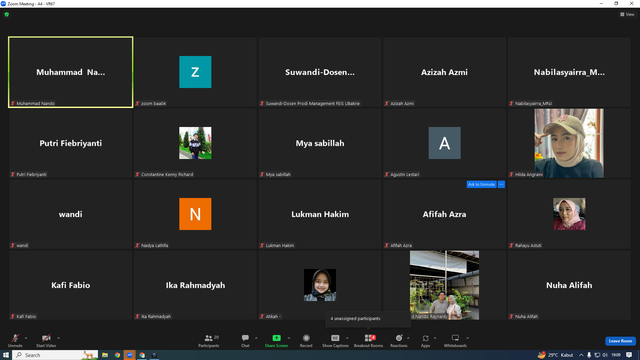
Task: Click Hilda Angraini's profile photo
Action: pyautogui.click(x=569, y=143)
